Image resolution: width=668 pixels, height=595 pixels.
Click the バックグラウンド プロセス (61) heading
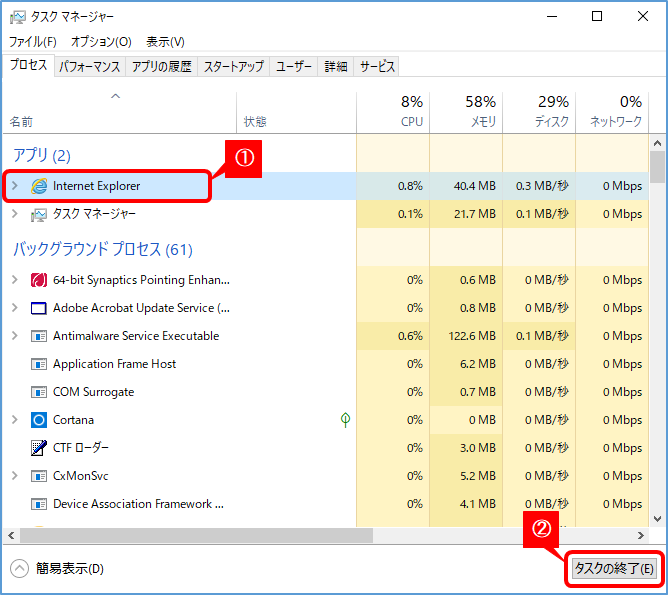103,249
